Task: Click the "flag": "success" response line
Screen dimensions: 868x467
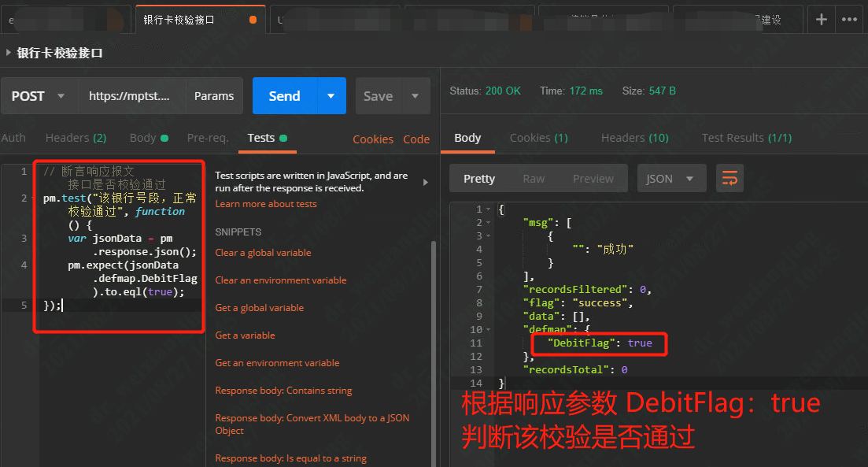Action: click(578, 303)
